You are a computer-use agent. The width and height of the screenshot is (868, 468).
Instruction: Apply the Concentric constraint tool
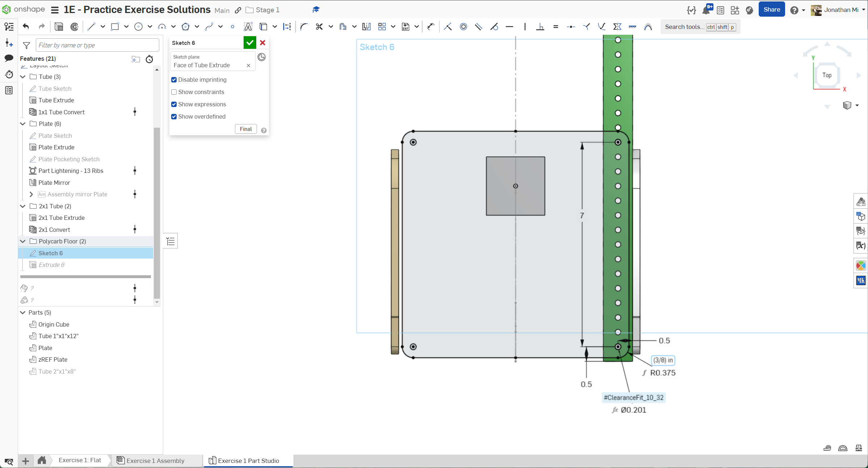coord(463,26)
